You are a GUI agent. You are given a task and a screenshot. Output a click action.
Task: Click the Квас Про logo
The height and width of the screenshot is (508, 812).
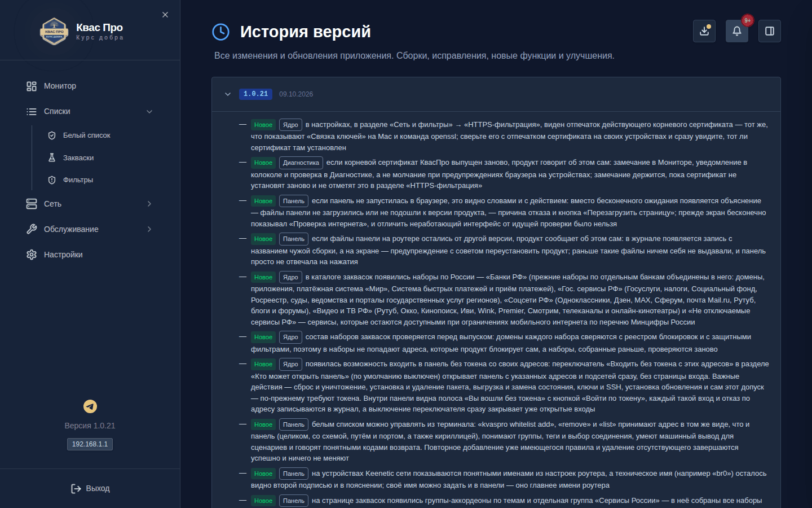[54, 31]
